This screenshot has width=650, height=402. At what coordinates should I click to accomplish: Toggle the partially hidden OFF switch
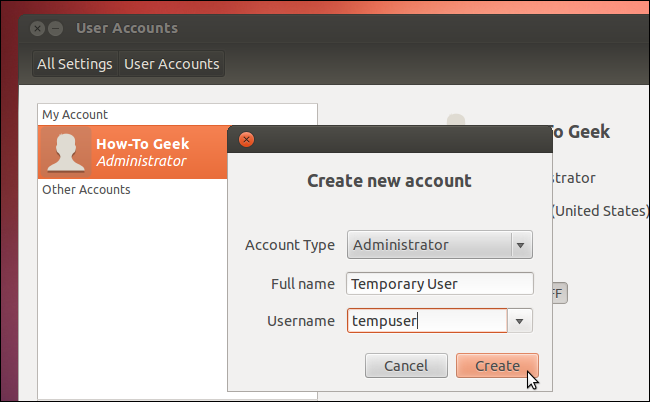click(x=556, y=293)
